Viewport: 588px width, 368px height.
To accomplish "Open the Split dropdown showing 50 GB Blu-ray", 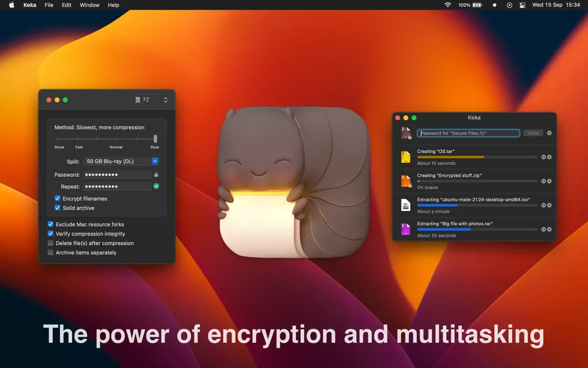I will click(x=155, y=161).
